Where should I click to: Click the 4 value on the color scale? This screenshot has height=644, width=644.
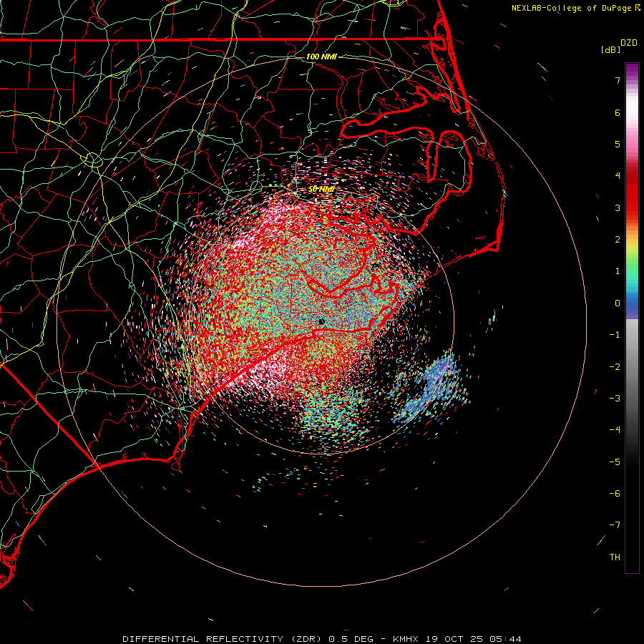618,176
